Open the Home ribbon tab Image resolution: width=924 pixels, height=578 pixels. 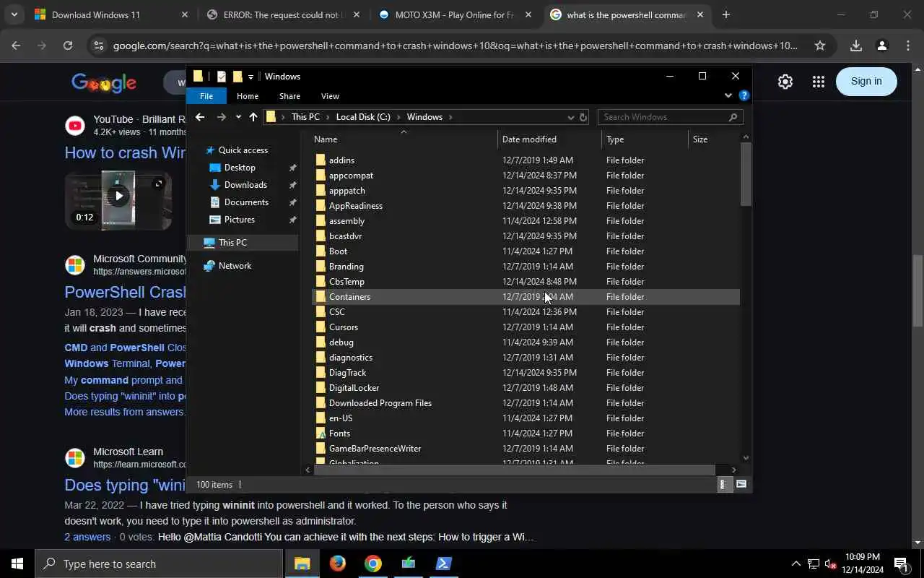(248, 96)
